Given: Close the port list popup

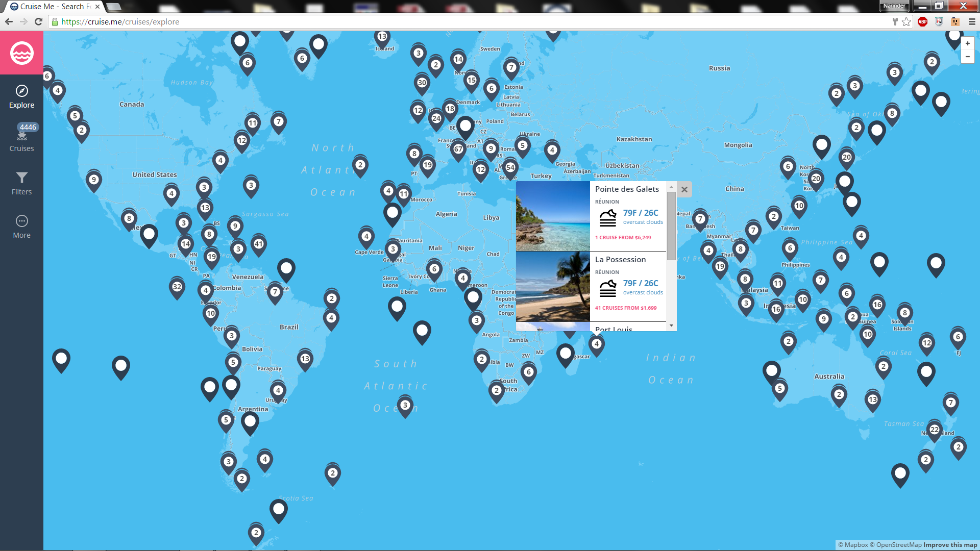Looking at the screenshot, I should point(684,190).
